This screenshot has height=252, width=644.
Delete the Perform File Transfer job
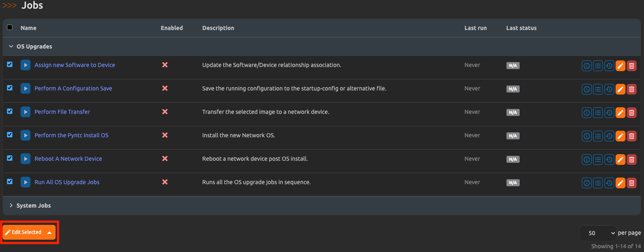click(x=632, y=113)
